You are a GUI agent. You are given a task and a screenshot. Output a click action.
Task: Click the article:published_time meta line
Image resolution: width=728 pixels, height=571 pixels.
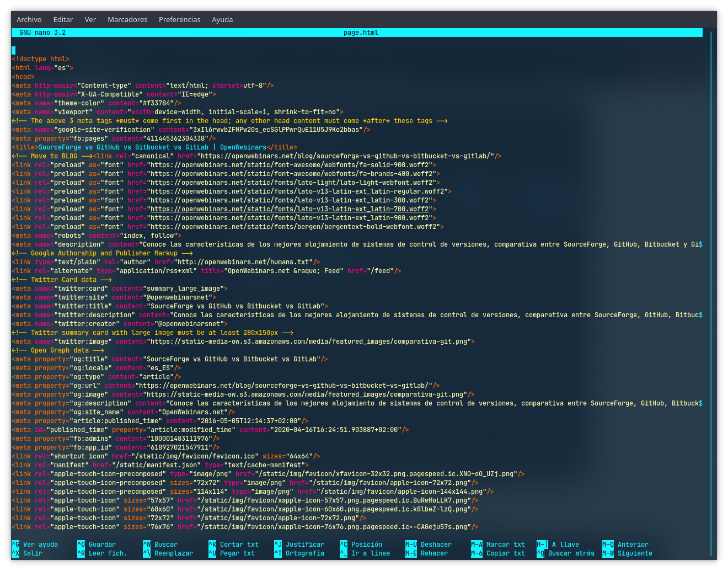[160, 421]
